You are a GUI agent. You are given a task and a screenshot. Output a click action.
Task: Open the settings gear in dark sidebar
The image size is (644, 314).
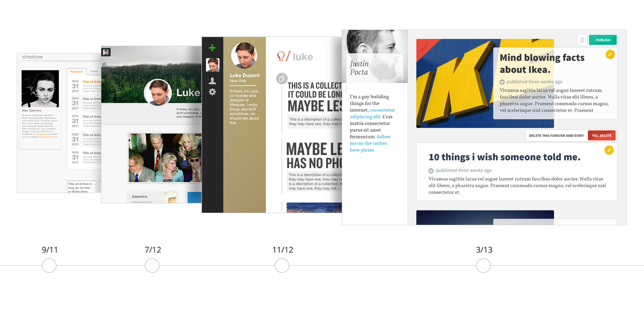point(212,92)
